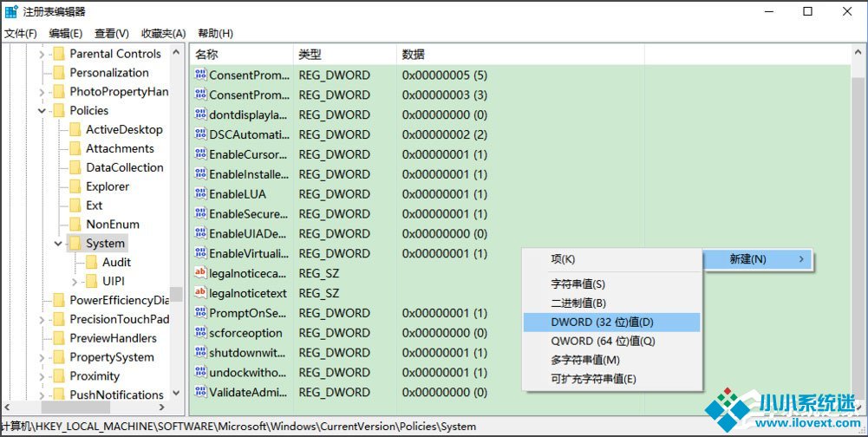The height and width of the screenshot is (437, 868).
Task: Click the Proximity folder icon
Action: pyautogui.click(x=59, y=376)
